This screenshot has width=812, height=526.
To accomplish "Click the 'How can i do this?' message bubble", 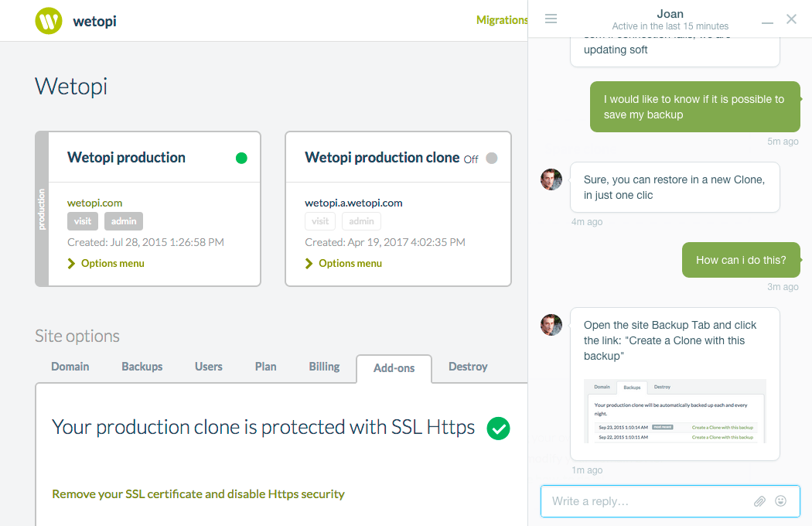I will [x=741, y=260].
